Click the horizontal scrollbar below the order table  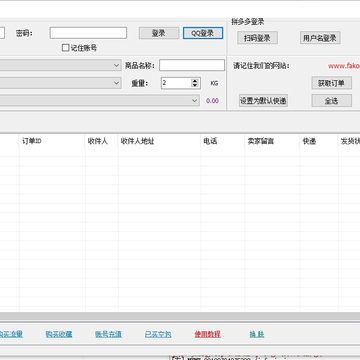tap(180, 316)
